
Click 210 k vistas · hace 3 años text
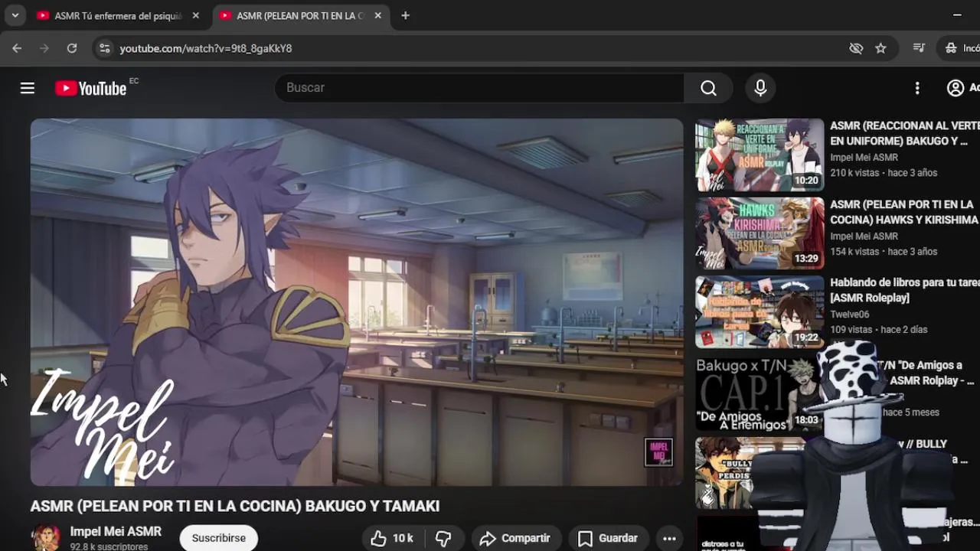pyautogui.click(x=884, y=173)
